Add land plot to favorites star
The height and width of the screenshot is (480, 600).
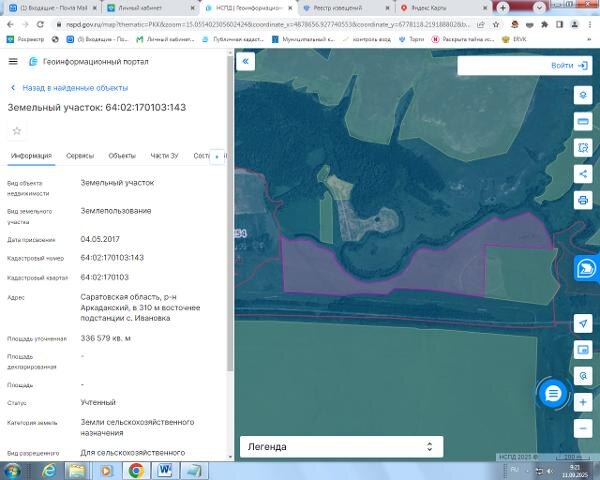coord(16,131)
